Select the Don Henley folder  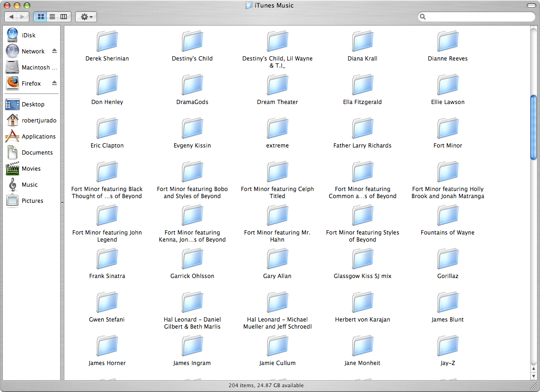[107, 90]
